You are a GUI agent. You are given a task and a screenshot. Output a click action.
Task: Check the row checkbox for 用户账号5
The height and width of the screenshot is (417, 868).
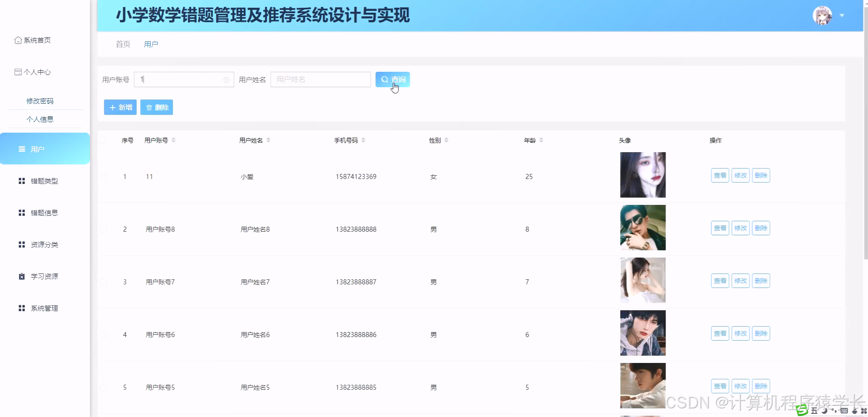(104, 387)
